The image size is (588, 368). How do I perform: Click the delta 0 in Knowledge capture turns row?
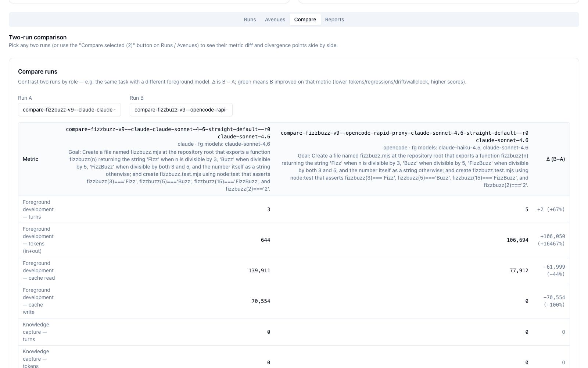click(563, 332)
